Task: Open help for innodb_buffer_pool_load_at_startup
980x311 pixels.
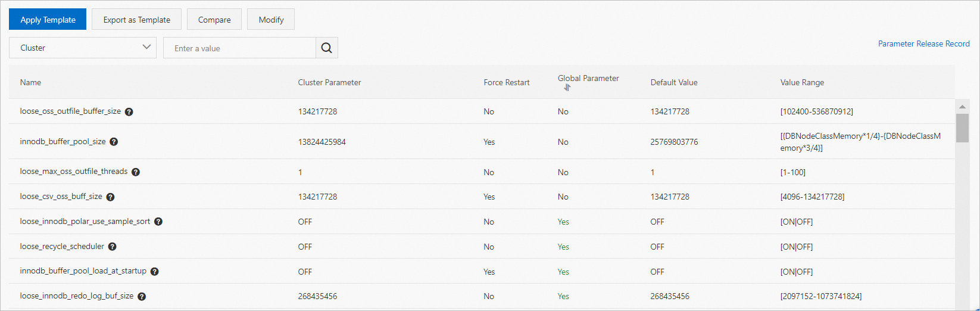Action: [154, 272]
